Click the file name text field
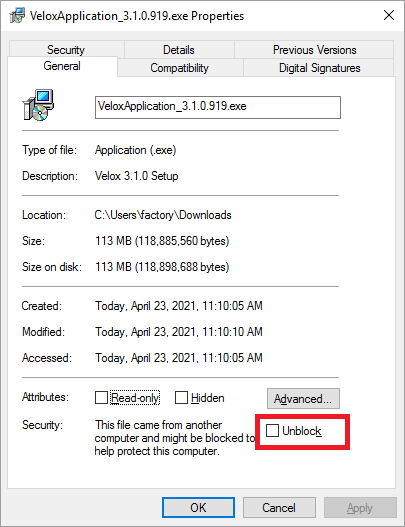Viewport: 405px width, 527px height. pyautogui.click(x=218, y=107)
